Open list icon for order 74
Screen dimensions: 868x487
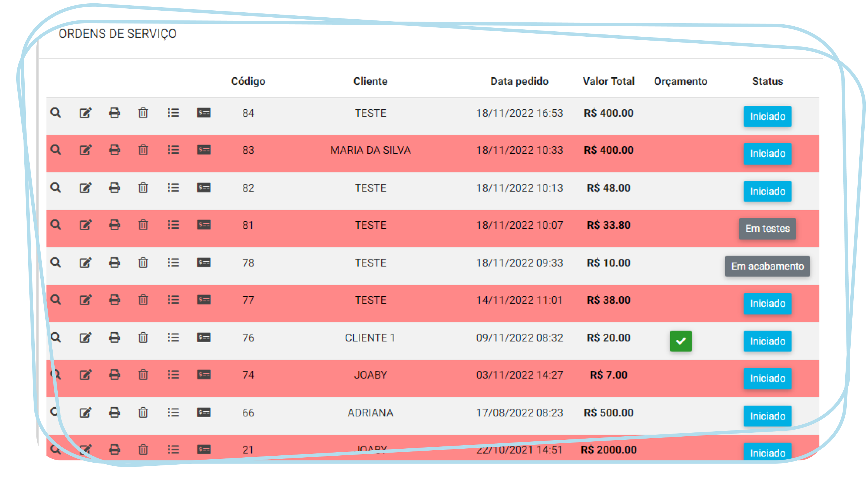point(173,374)
